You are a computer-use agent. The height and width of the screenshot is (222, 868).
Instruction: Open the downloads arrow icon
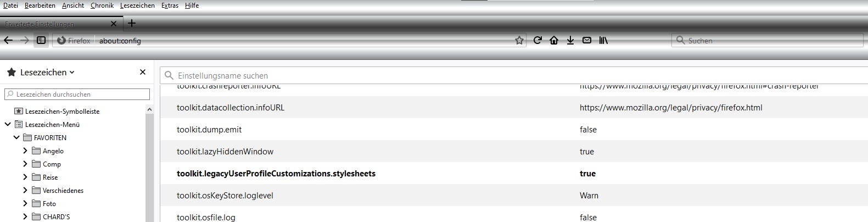pyautogui.click(x=570, y=40)
